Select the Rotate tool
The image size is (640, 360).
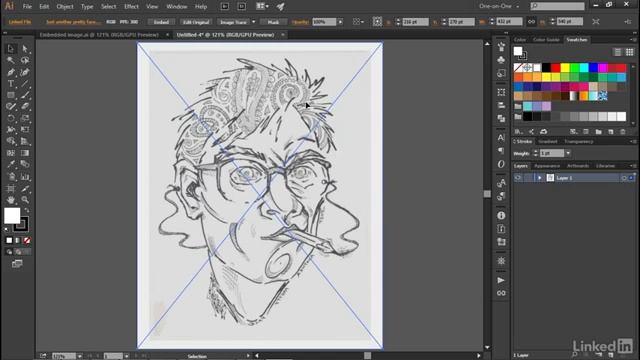point(11,118)
